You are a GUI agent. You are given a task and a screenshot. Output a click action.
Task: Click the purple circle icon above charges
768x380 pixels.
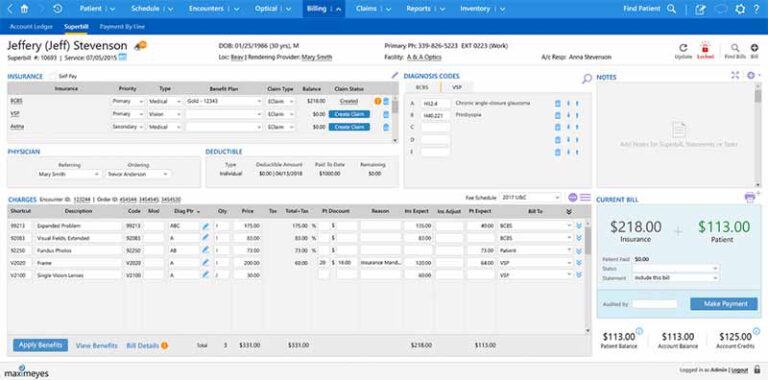pyautogui.click(x=573, y=197)
